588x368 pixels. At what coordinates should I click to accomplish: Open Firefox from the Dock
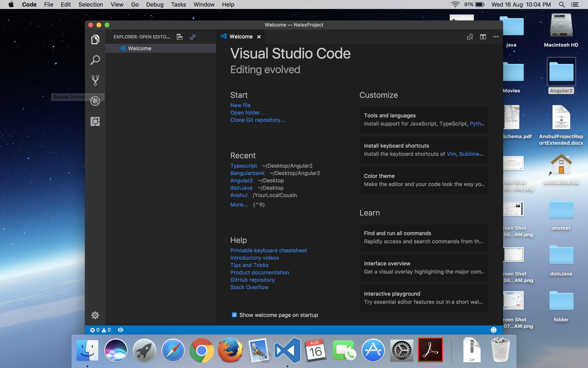tap(230, 350)
